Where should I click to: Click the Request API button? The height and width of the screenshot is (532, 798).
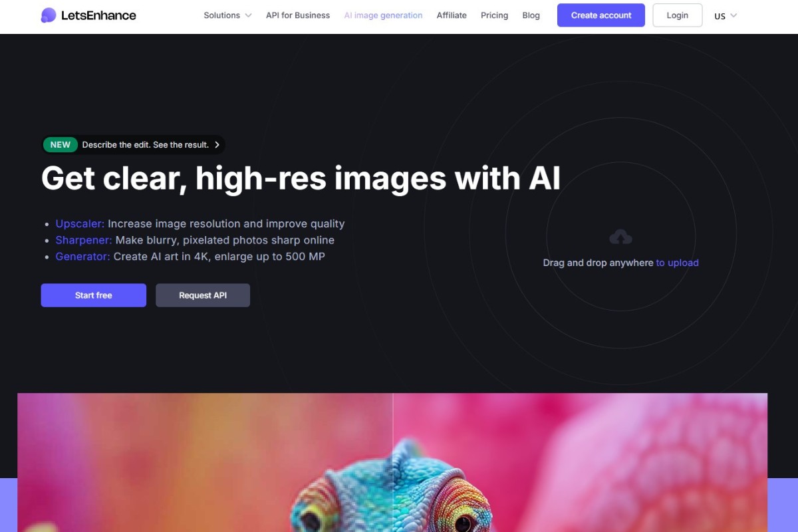203,295
